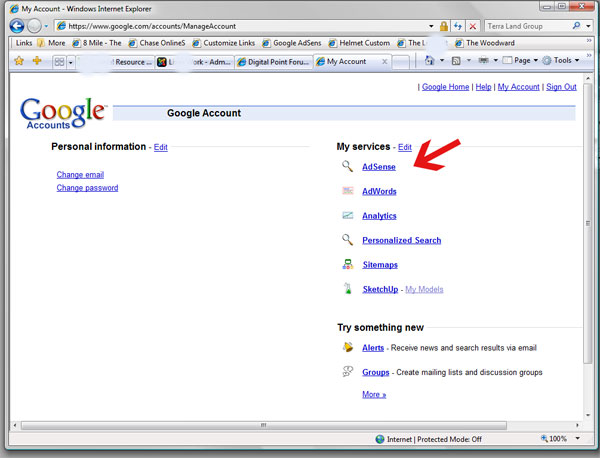
Task: Click the More » link
Action: point(374,394)
